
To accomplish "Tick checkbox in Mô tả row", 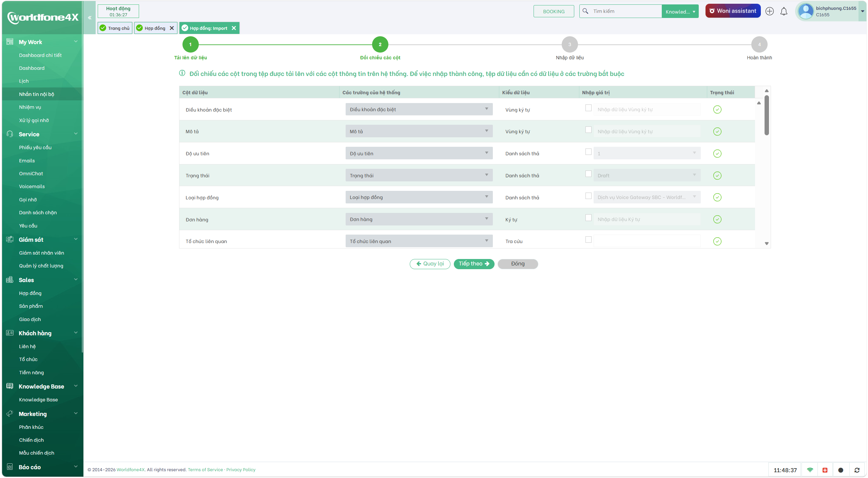I will [x=589, y=130].
